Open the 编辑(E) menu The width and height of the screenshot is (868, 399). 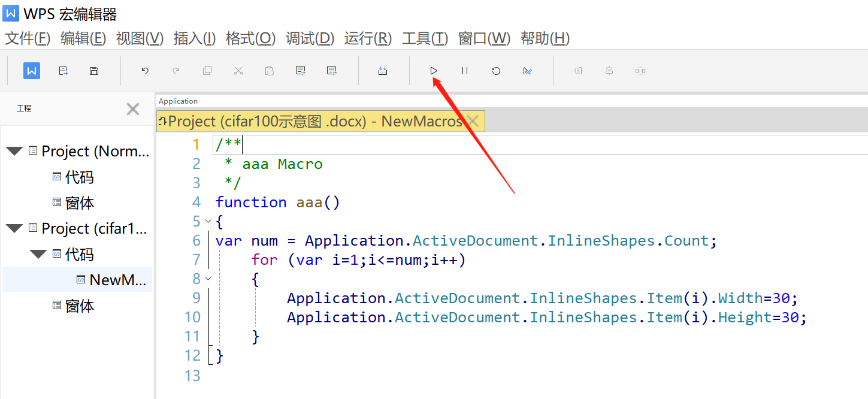click(83, 39)
